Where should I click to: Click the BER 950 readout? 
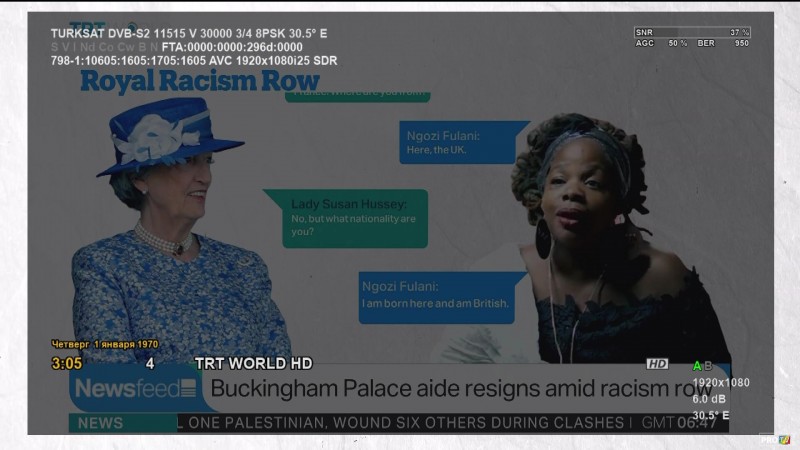tap(724, 43)
